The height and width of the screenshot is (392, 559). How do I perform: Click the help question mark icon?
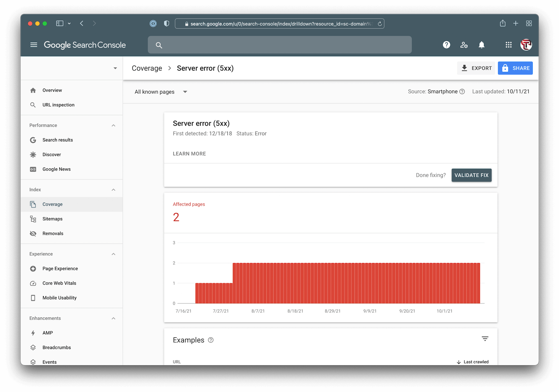pyautogui.click(x=446, y=45)
